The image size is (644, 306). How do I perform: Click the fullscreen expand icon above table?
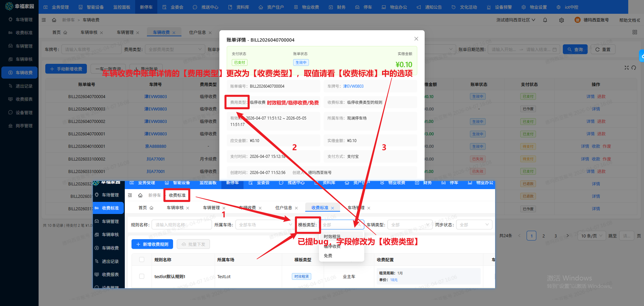626,68
